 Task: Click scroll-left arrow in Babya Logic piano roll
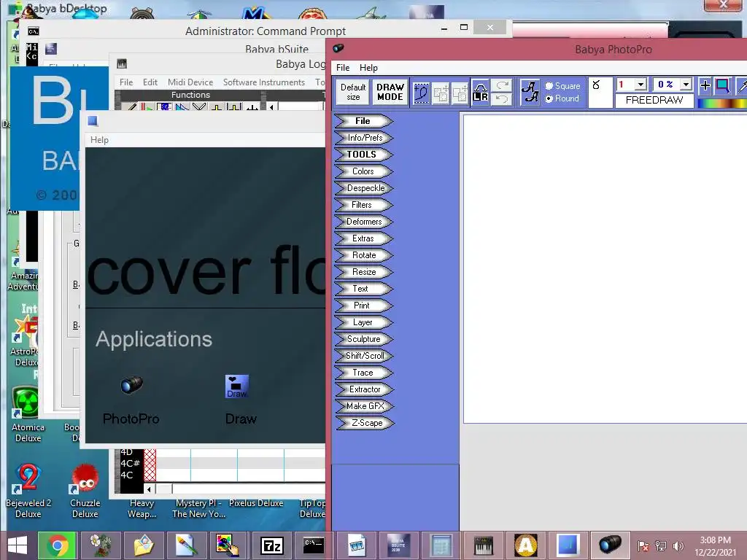pos(150,489)
